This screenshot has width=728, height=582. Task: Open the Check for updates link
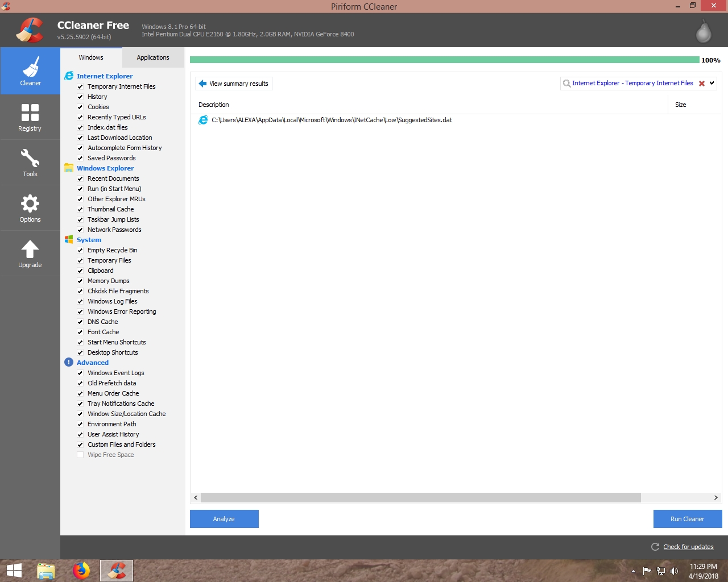pyautogui.click(x=688, y=547)
